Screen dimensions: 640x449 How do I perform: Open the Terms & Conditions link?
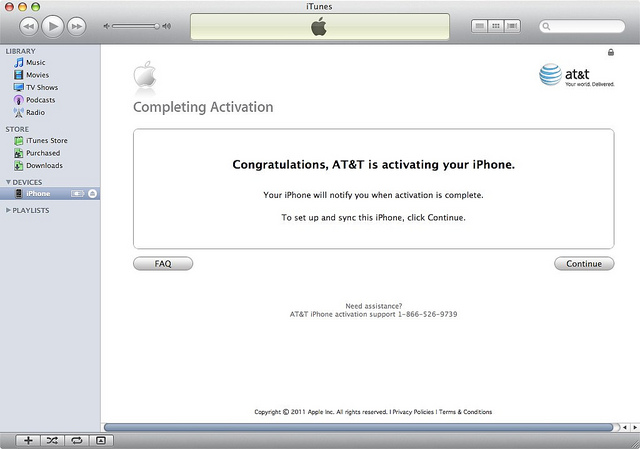pos(465,412)
